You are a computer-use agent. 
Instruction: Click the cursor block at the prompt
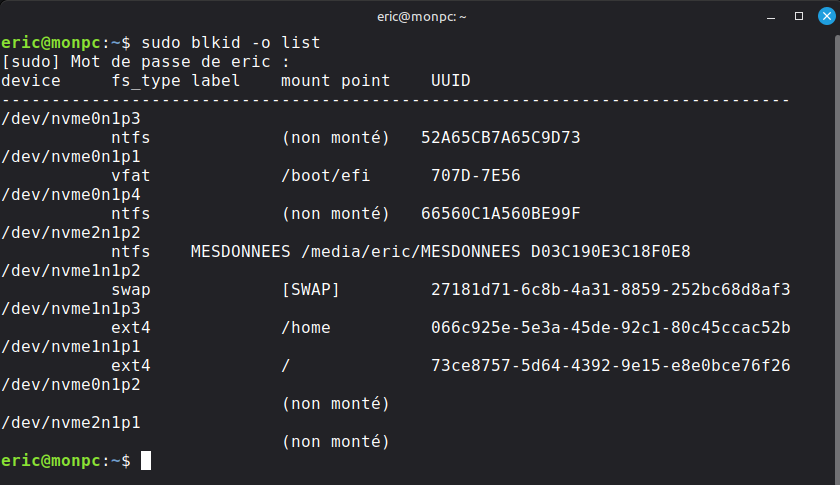[146, 460]
